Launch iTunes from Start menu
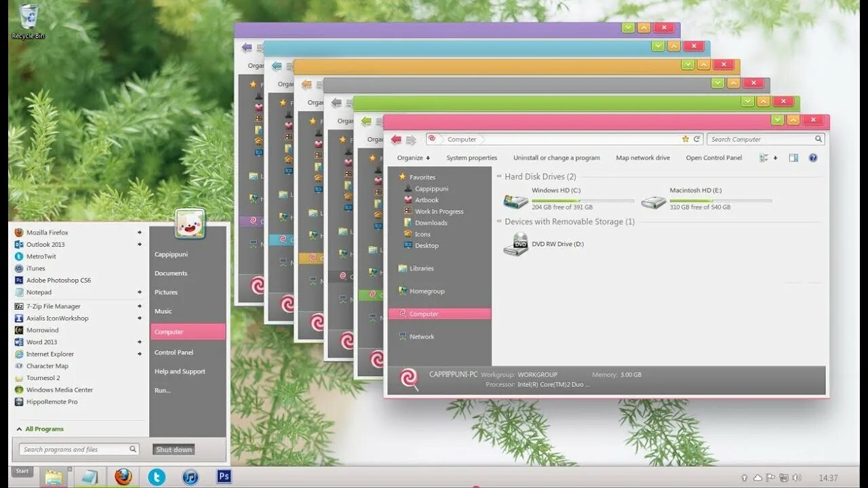868x488 pixels. pyautogui.click(x=35, y=268)
